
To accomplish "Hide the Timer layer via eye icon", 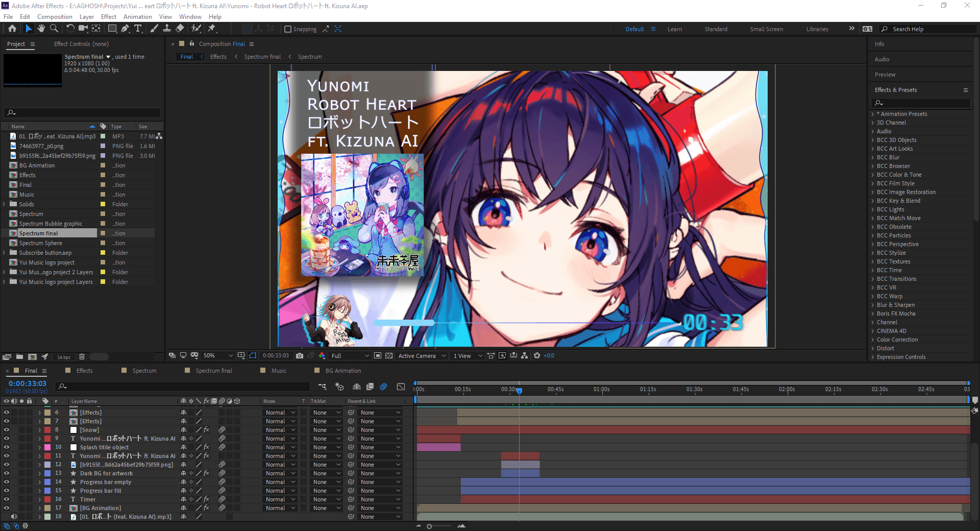I will [7, 499].
